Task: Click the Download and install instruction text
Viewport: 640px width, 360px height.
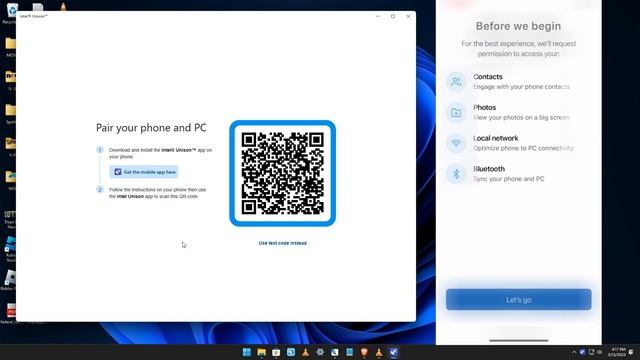Action: point(160,153)
